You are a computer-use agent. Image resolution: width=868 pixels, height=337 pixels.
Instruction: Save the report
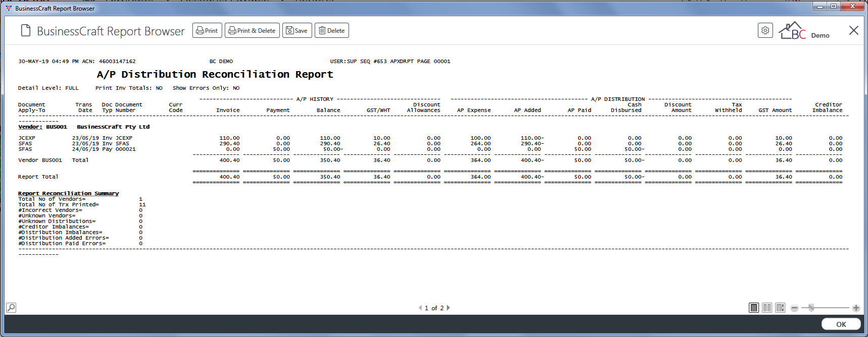click(297, 31)
